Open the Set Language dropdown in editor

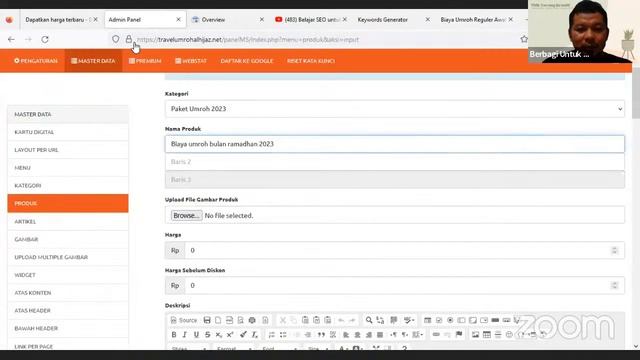pyautogui.click(x=418, y=335)
